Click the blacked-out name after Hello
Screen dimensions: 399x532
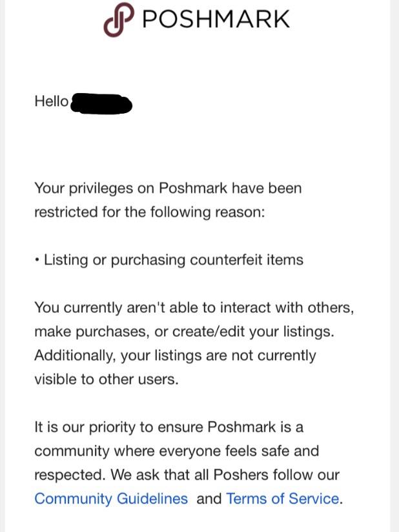click(101, 103)
